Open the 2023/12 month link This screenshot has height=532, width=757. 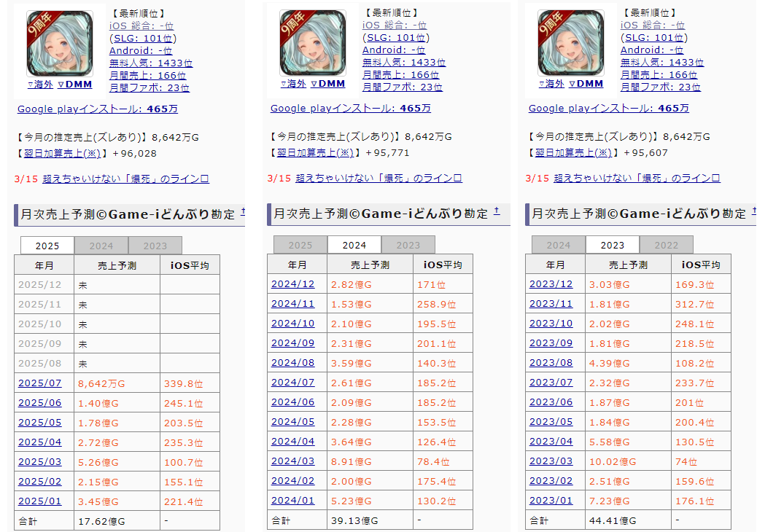(551, 284)
